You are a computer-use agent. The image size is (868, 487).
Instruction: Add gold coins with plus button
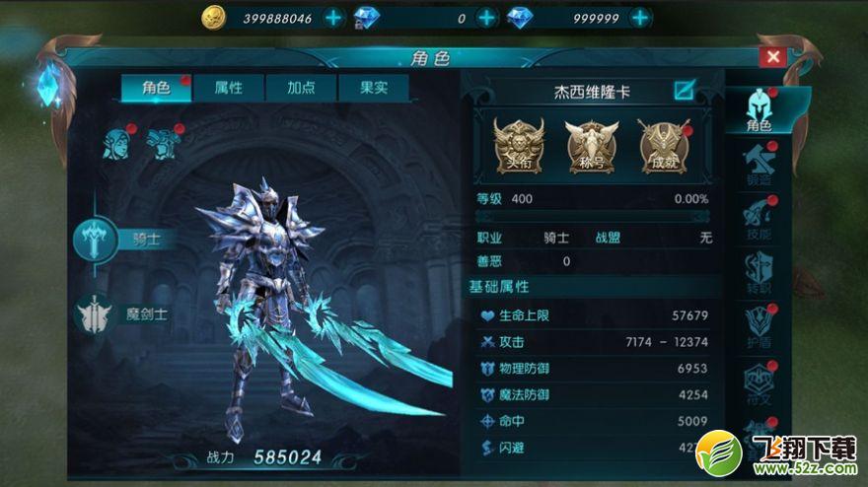[333, 19]
